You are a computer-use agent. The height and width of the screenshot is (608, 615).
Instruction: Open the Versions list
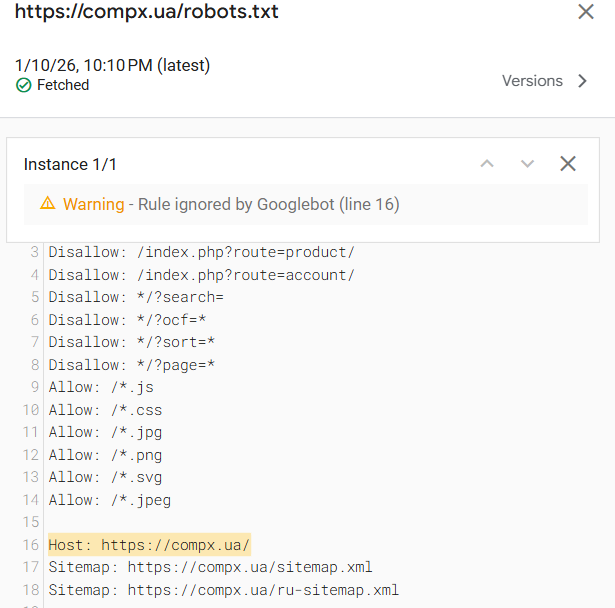tap(532, 81)
